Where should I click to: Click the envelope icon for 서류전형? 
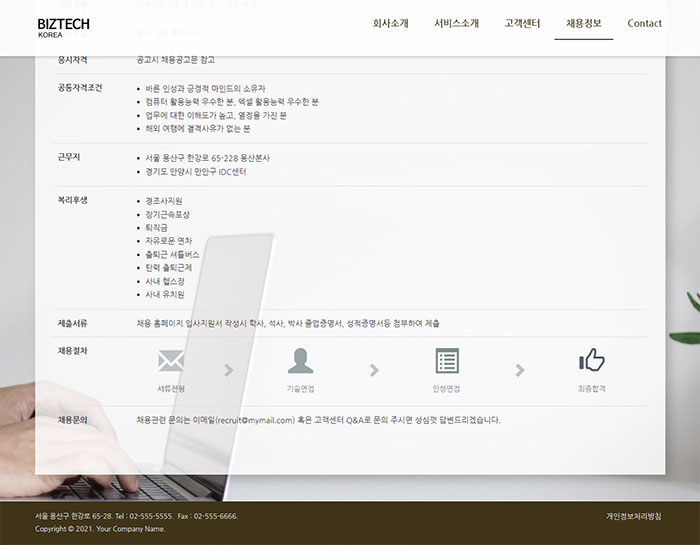[171, 361]
